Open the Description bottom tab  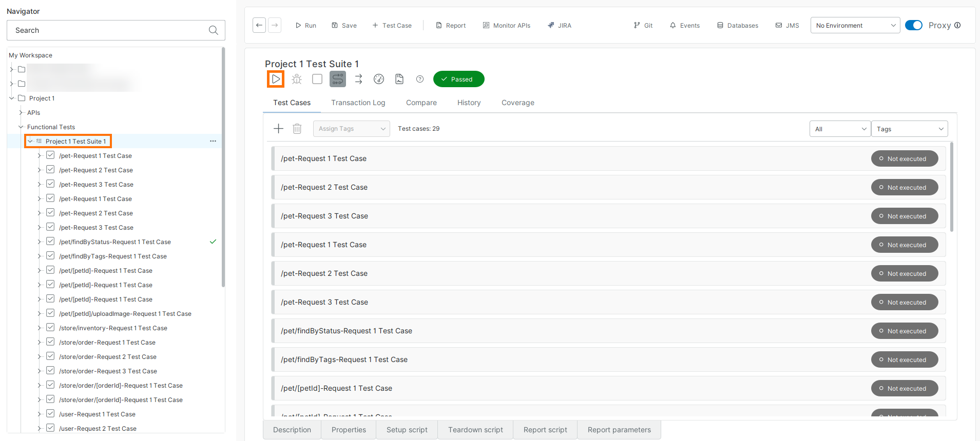(x=292, y=430)
